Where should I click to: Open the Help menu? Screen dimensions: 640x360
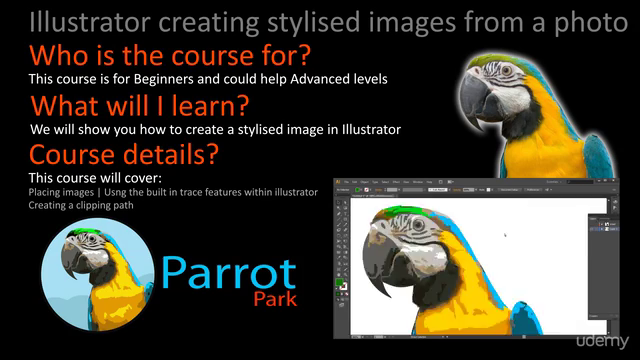(429, 182)
